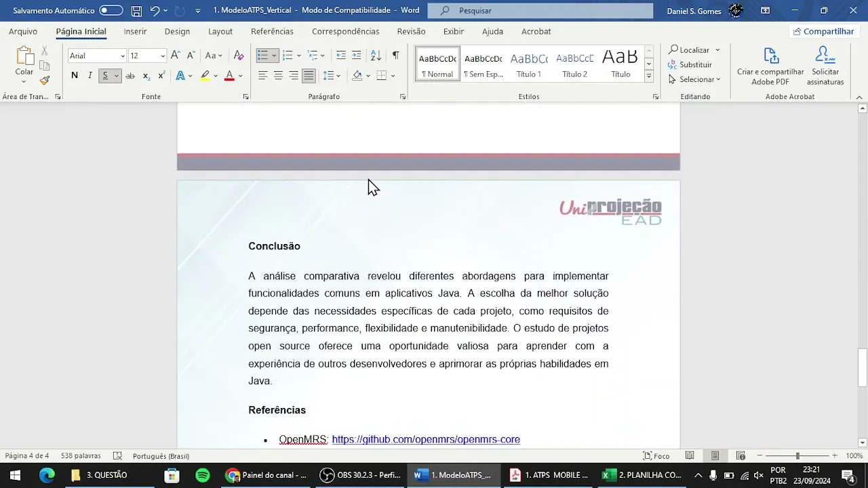The width and height of the screenshot is (868, 488).
Task: Toggle strikethrough formatting
Action: (x=130, y=76)
